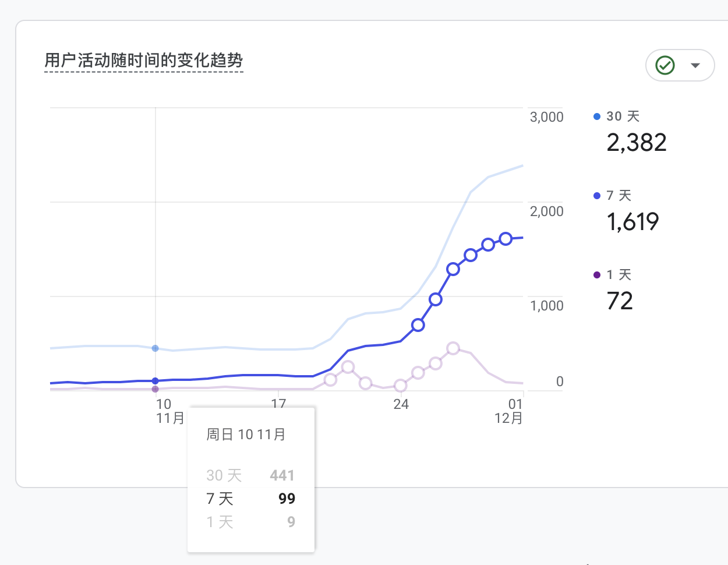Screen dimensions: 728x565
Task: Click the last 7-day circle marker on Nov 30
Action: [x=506, y=239]
